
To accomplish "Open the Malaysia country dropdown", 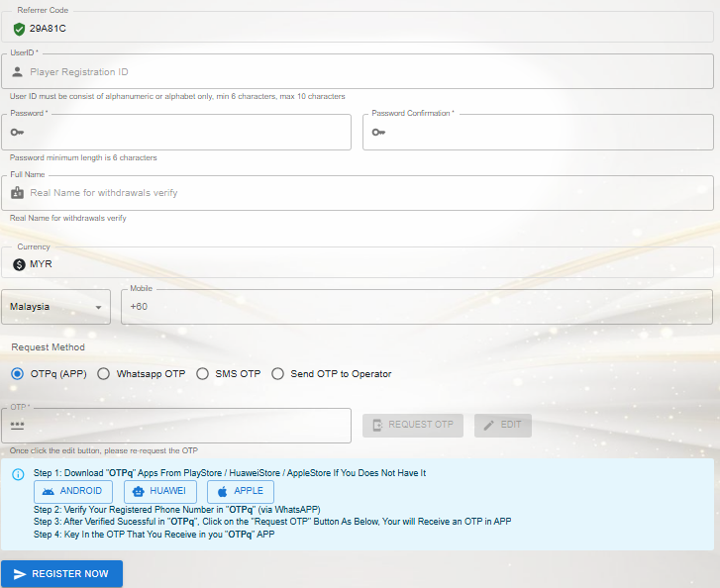I will tap(55, 307).
